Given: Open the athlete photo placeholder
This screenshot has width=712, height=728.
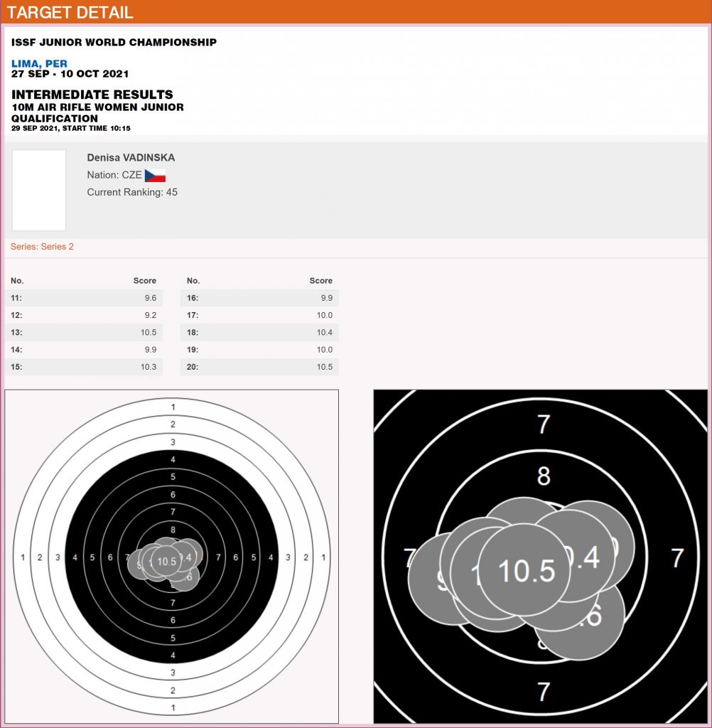Looking at the screenshot, I should tap(39, 190).
